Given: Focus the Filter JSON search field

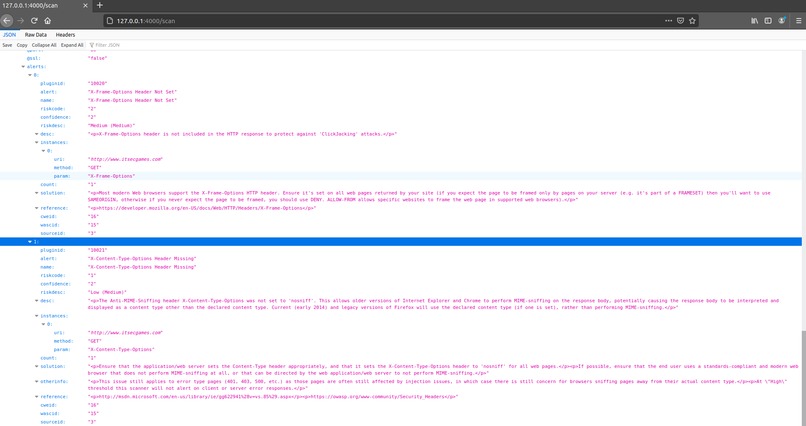Looking at the screenshot, I should (x=107, y=45).
